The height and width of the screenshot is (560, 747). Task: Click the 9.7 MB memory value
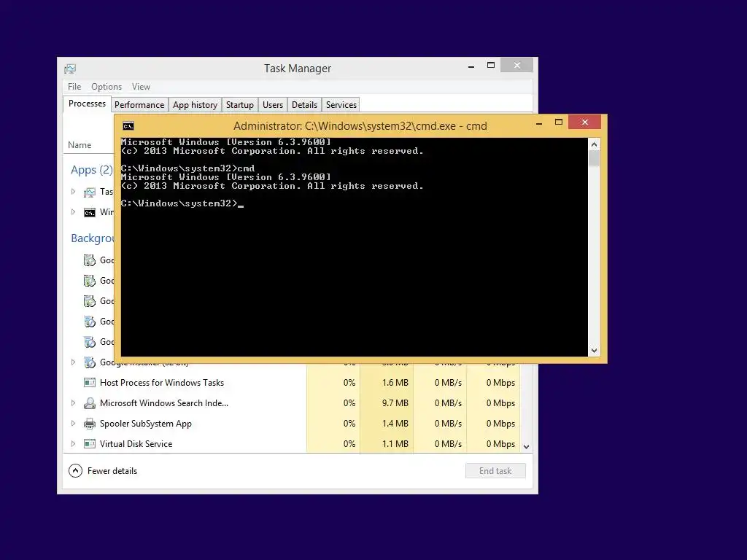[x=395, y=403]
